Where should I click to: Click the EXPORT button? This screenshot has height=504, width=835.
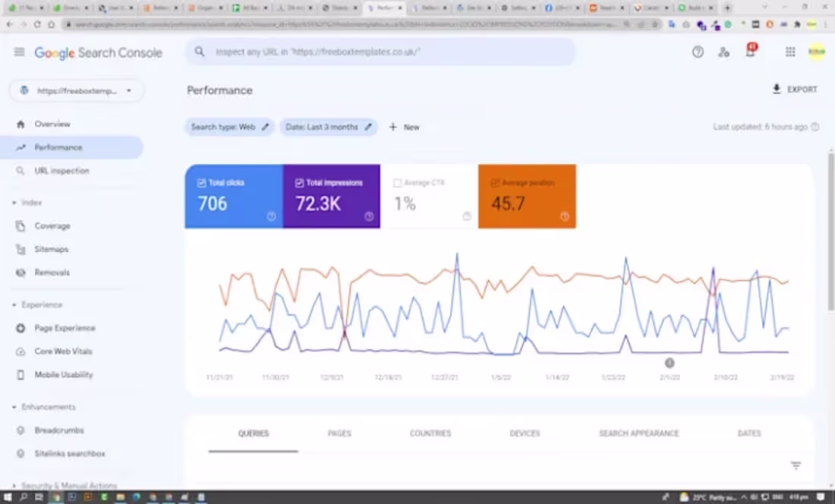[796, 90]
